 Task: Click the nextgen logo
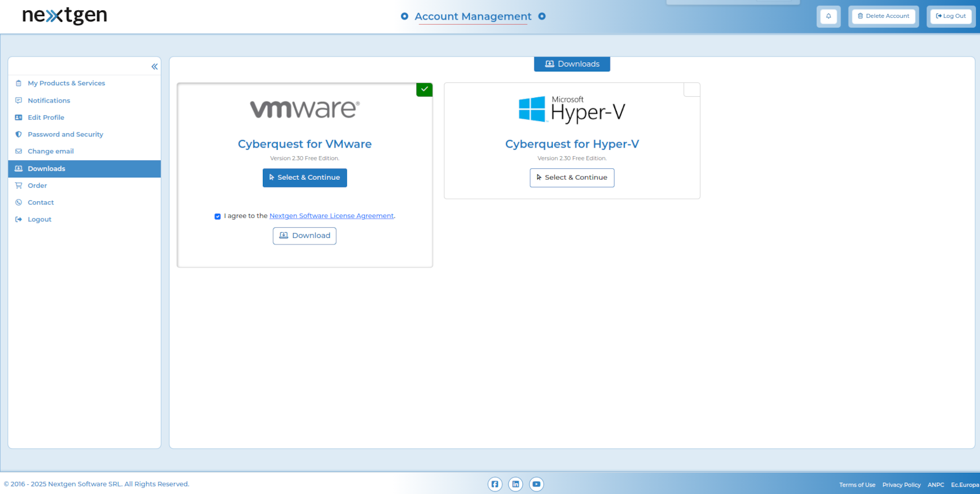click(x=65, y=16)
